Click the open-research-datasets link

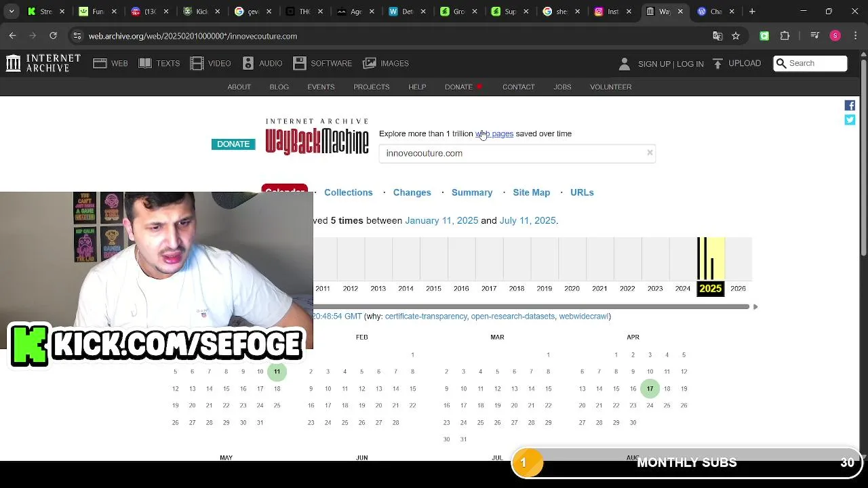[x=513, y=317]
